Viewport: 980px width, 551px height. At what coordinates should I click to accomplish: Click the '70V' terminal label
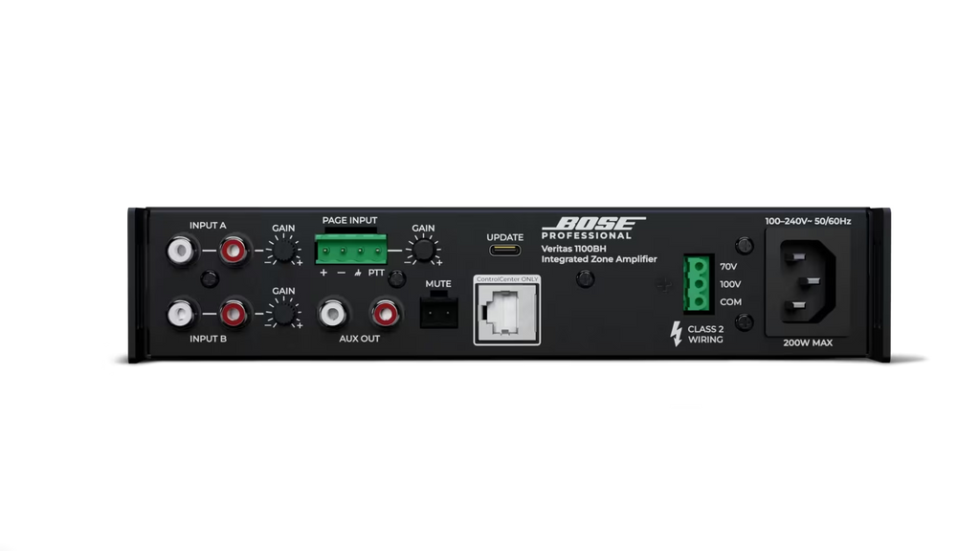click(728, 267)
